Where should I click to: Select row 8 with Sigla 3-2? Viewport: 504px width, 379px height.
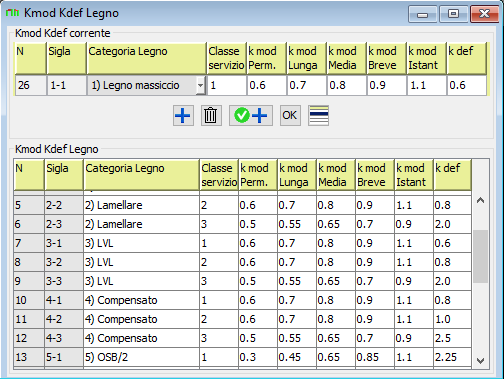pos(242,262)
